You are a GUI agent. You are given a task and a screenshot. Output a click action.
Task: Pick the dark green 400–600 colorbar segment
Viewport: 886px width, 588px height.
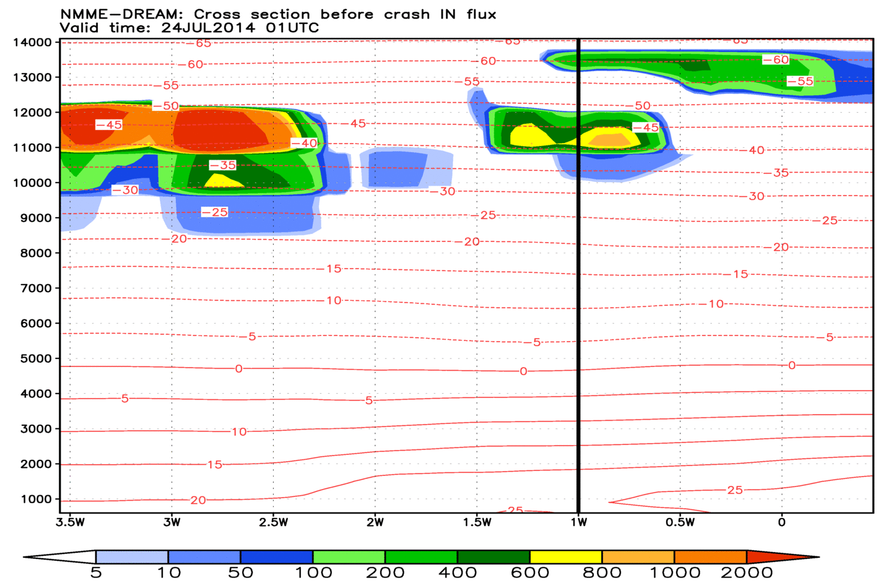tap(493, 557)
